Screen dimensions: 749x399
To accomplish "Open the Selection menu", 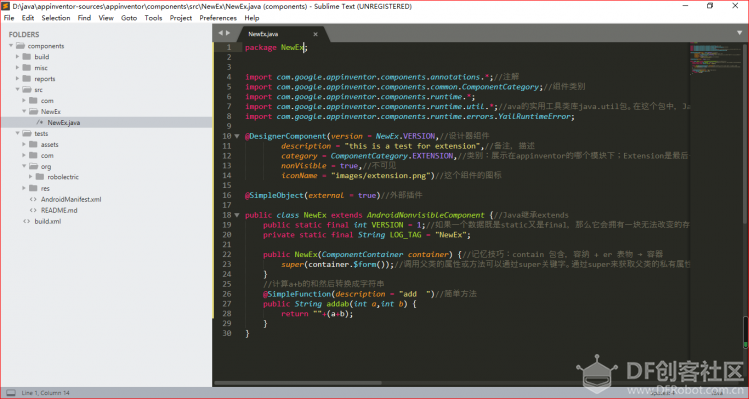I will (56, 18).
